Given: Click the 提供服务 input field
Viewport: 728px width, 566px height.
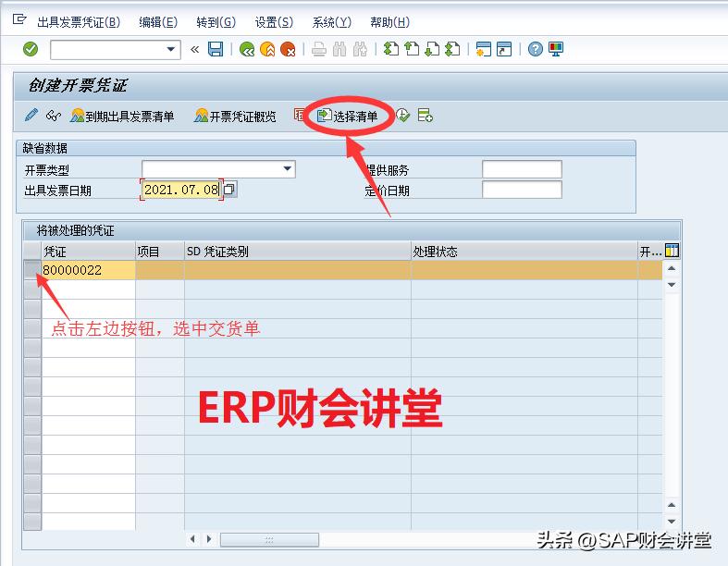Looking at the screenshot, I should pos(522,169).
